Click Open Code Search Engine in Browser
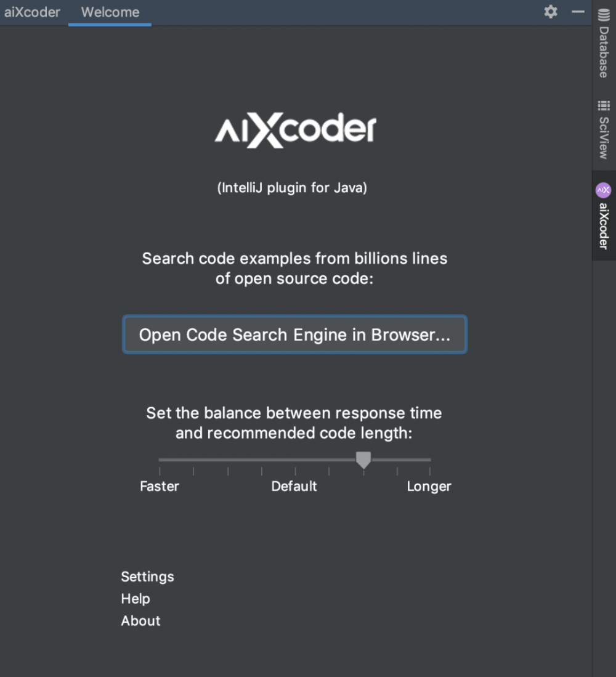The width and height of the screenshot is (616, 677). [295, 334]
